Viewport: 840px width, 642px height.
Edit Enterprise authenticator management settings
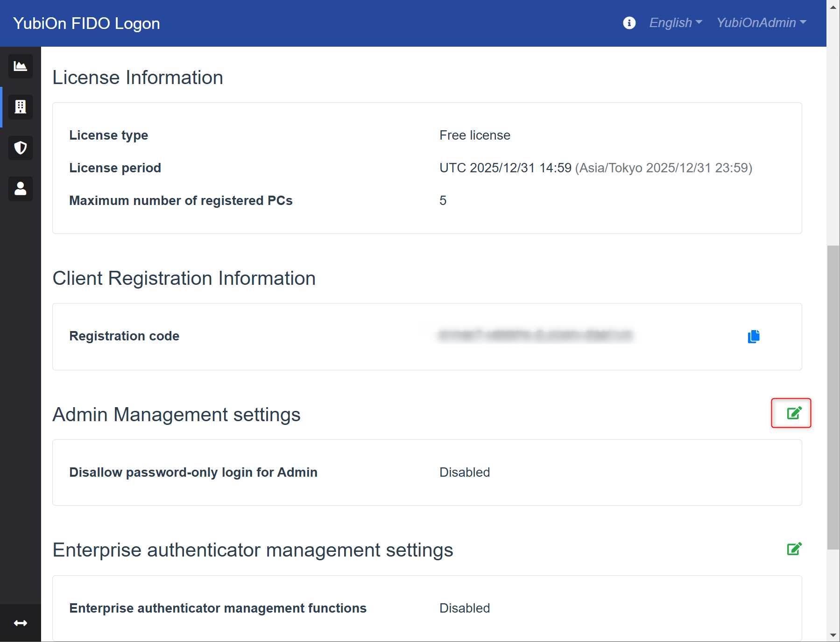point(794,549)
